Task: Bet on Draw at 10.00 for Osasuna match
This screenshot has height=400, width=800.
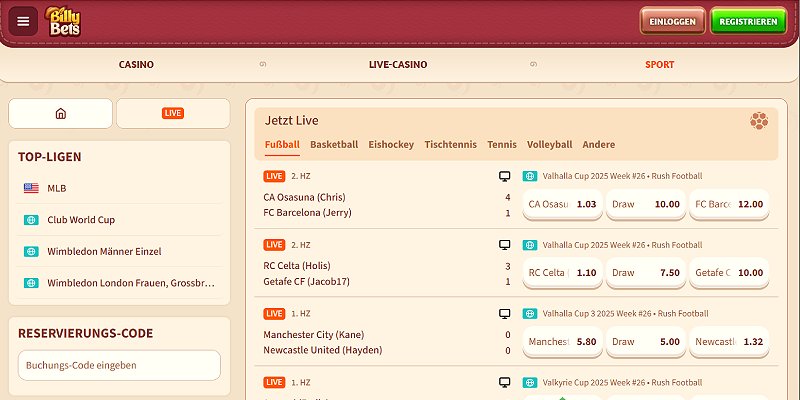Action: coord(645,204)
